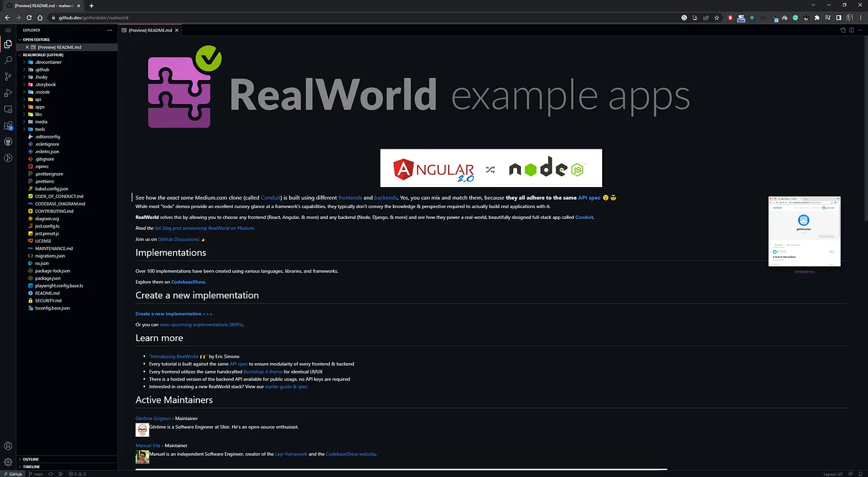This screenshot has height=477, width=868.
Task: Click the browser reload button
Action: [29, 18]
